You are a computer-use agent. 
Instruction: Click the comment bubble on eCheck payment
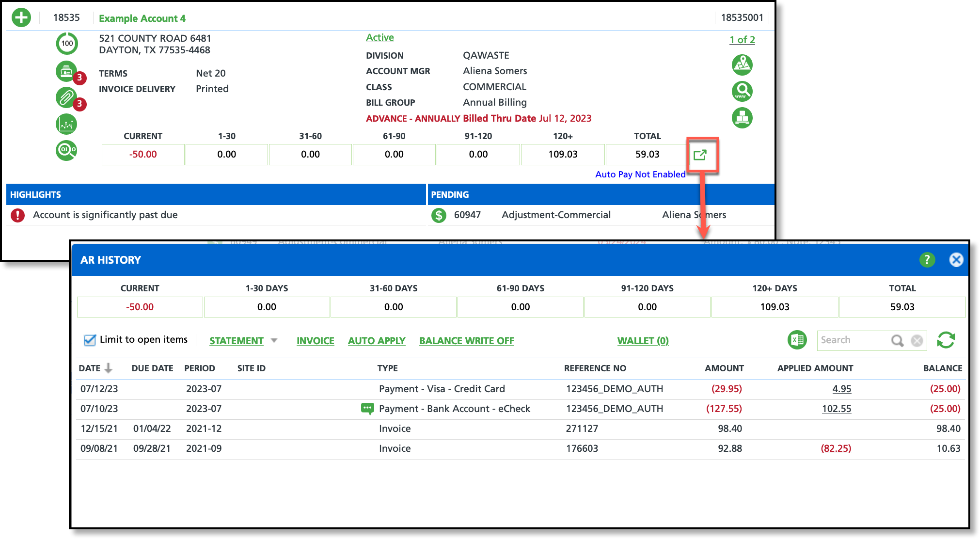click(x=367, y=409)
